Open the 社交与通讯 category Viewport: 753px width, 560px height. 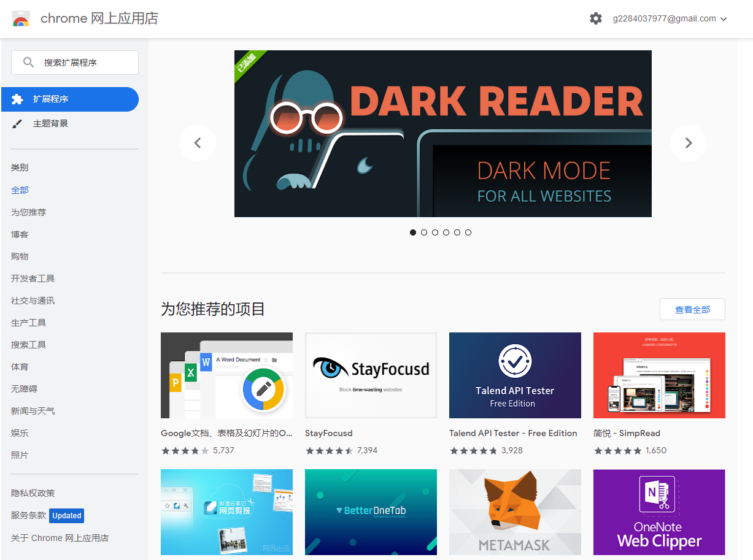pyautogui.click(x=33, y=301)
